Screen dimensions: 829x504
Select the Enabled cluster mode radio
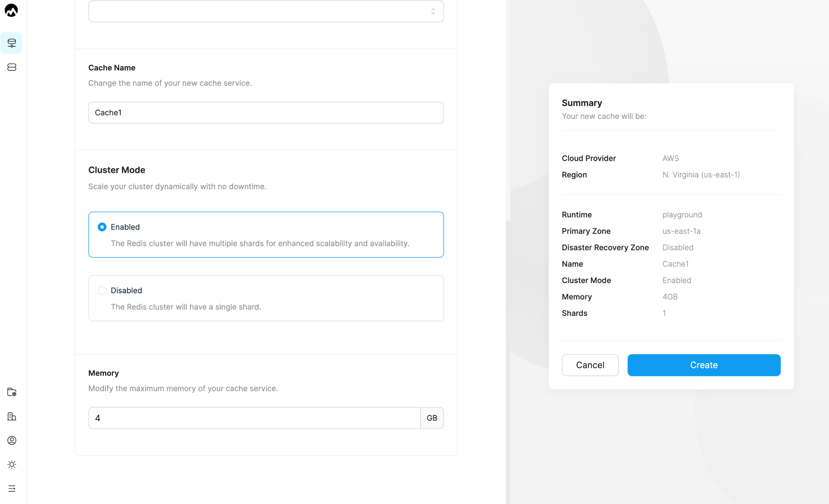[x=102, y=227]
